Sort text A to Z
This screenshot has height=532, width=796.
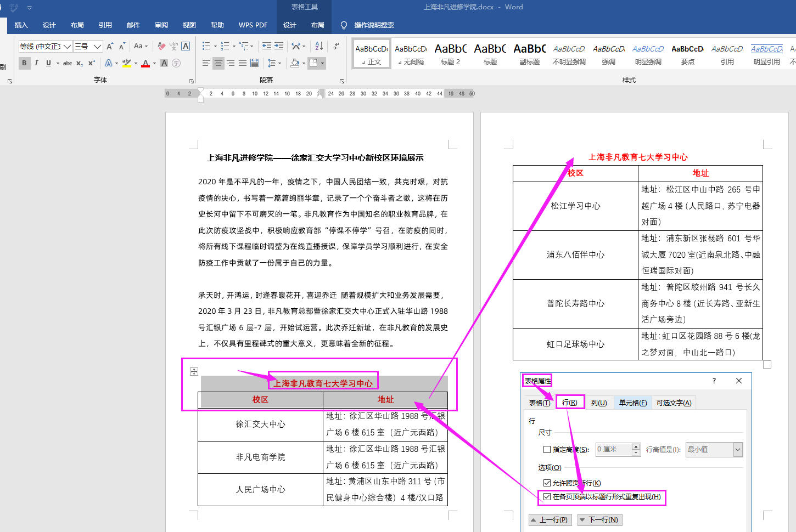point(319,46)
